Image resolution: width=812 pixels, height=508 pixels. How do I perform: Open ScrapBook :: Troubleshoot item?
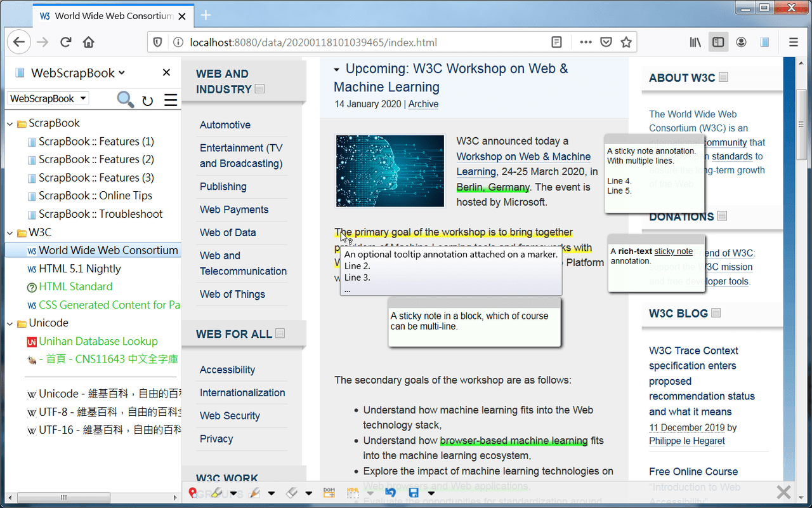(x=100, y=215)
